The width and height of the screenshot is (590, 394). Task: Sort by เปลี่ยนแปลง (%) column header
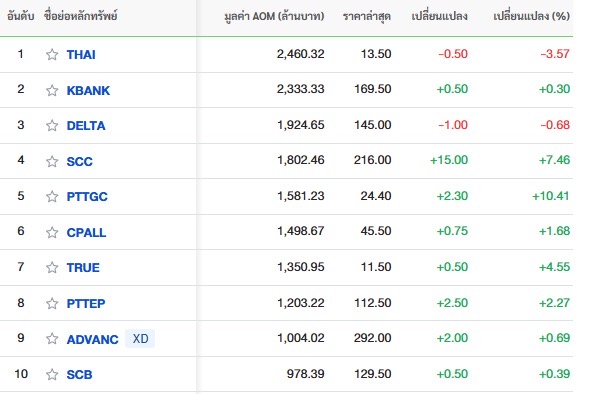(x=531, y=16)
